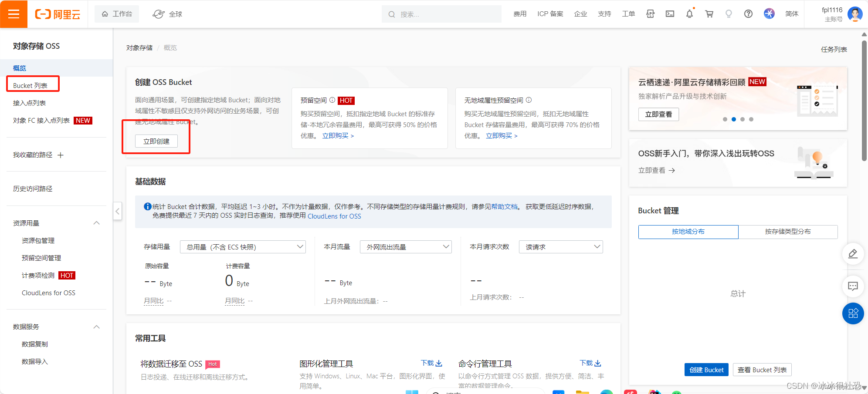Click the Alibaba Cloud logo
868x394 pixels.
click(x=58, y=14)
